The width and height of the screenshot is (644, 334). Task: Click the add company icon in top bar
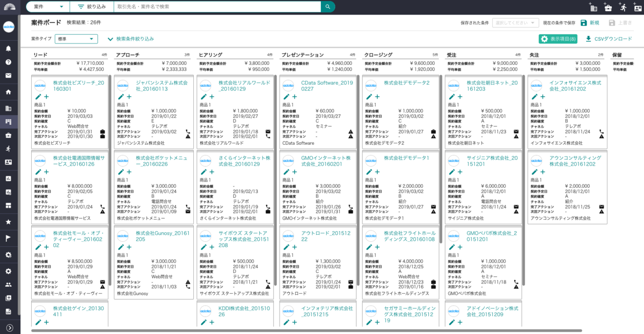coord(593,8)
